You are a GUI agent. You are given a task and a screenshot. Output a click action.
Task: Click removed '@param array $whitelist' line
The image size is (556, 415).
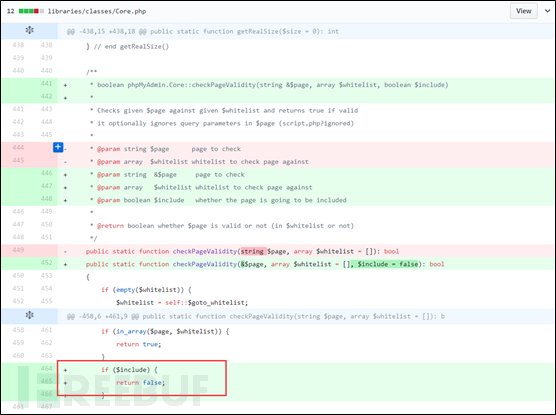(199, 162)
